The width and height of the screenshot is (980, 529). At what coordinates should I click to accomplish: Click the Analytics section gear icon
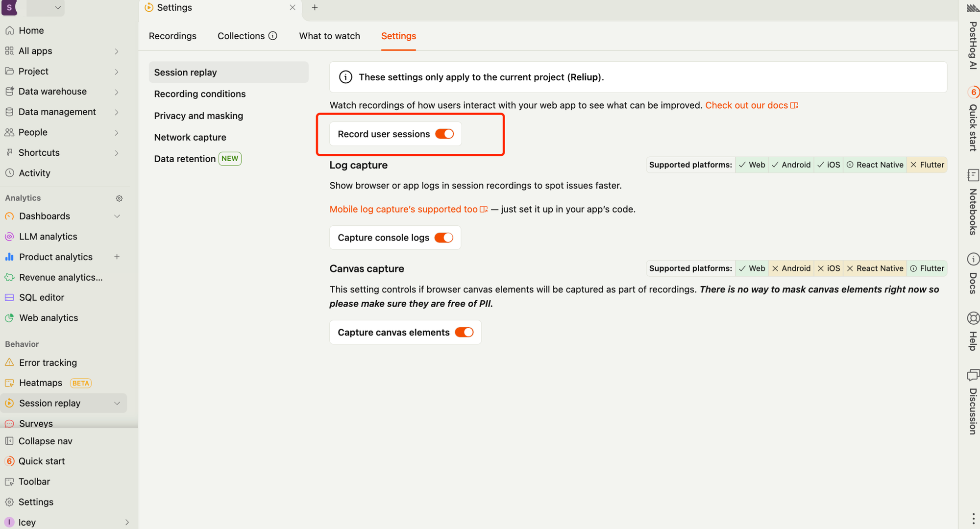pos(119,198)
